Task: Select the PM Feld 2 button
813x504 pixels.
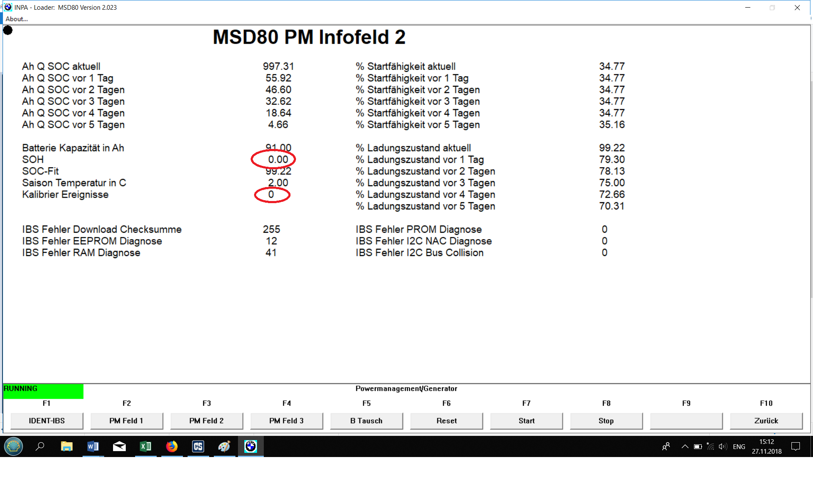Action: coord(206,421)
